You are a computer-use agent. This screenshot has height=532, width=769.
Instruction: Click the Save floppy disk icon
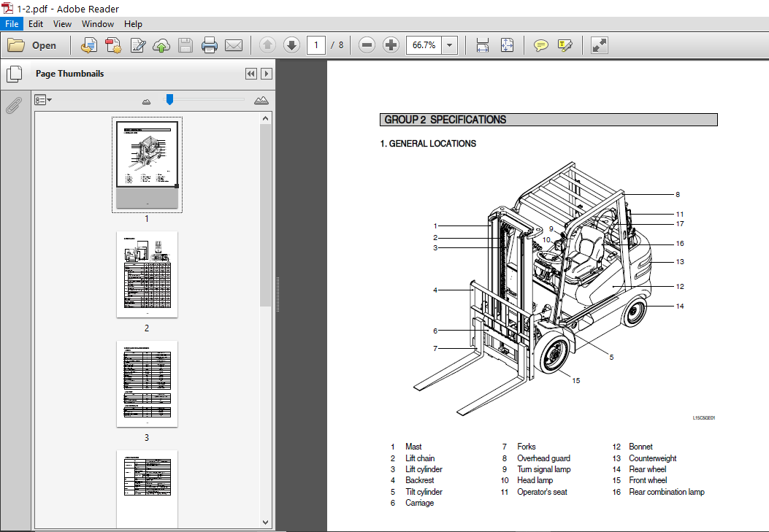185,45
